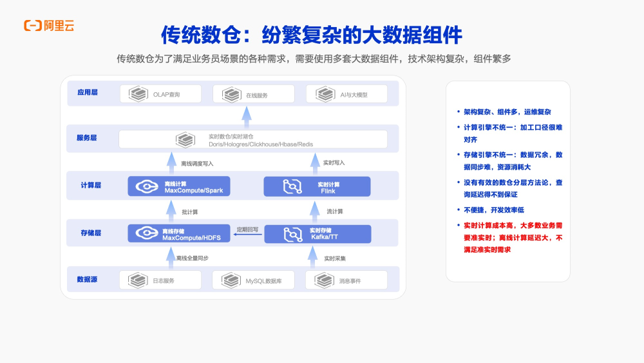Click the up arrow next to 离线调度写入
Viewport: 644px width, 363px height.
point(172,162)
